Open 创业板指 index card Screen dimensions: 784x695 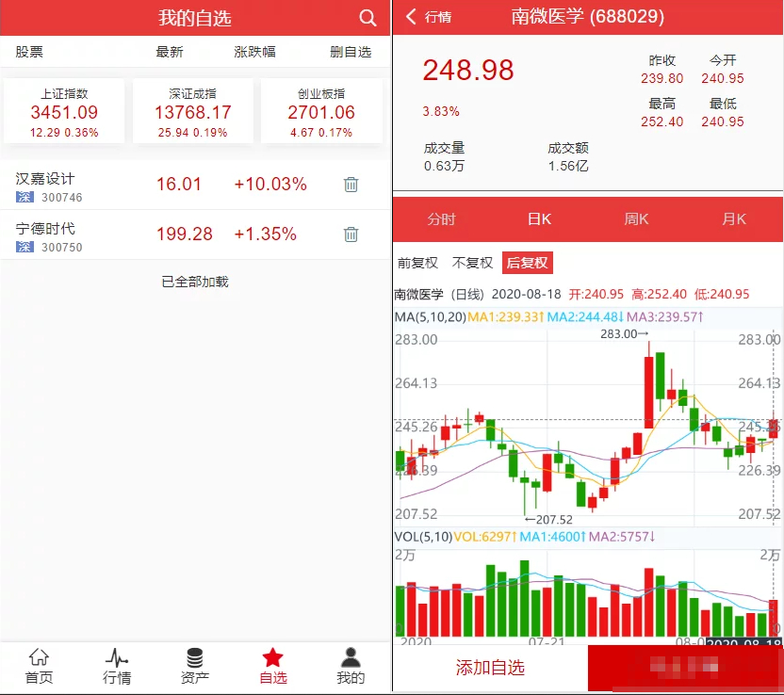tap(321, 111)
